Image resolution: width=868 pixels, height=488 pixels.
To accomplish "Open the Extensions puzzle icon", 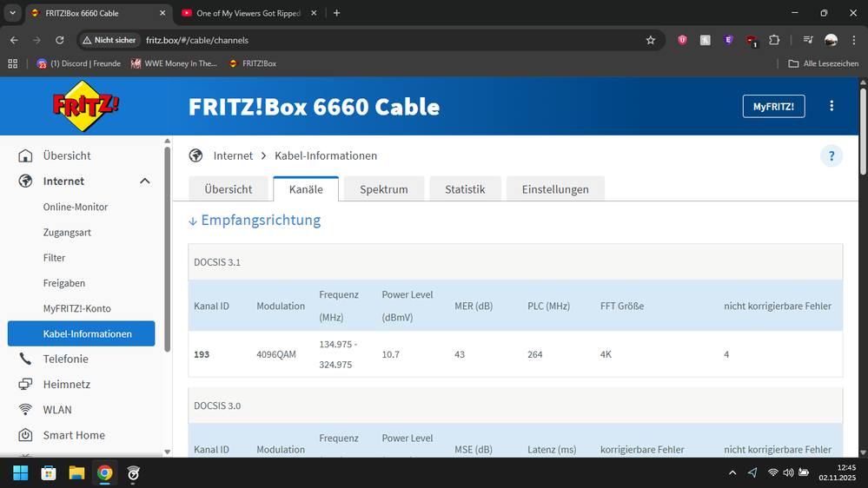I will (x=774, y=40).
